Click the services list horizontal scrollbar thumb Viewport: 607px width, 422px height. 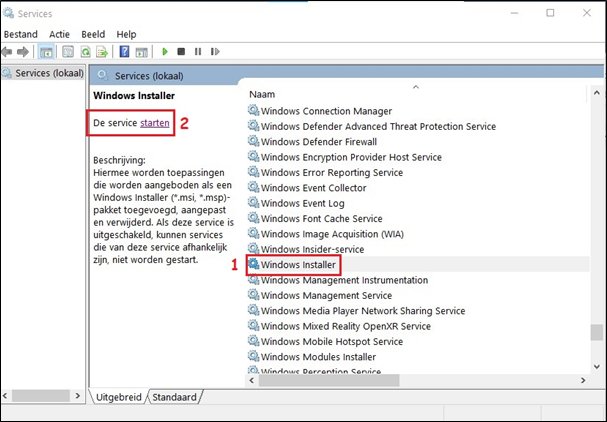click(329, 381)
